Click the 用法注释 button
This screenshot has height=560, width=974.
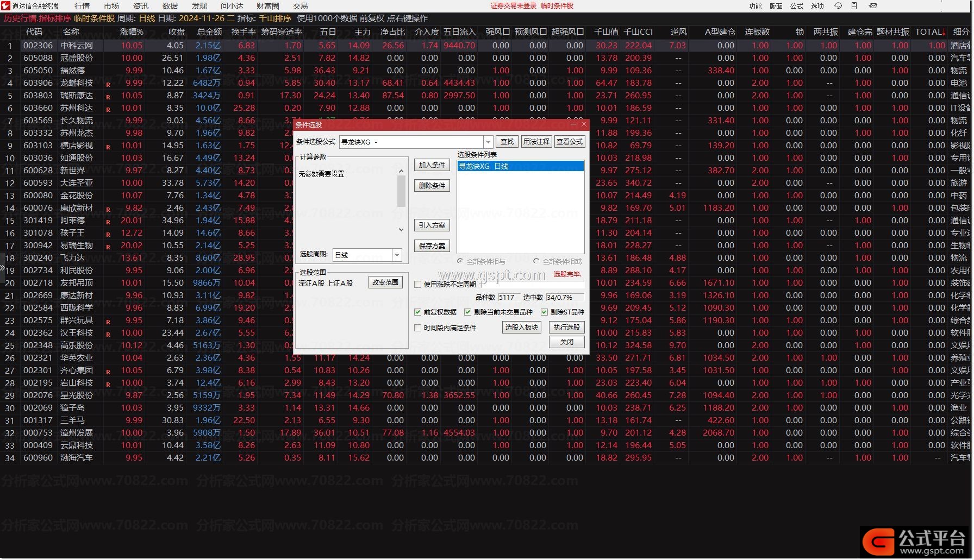536,142
